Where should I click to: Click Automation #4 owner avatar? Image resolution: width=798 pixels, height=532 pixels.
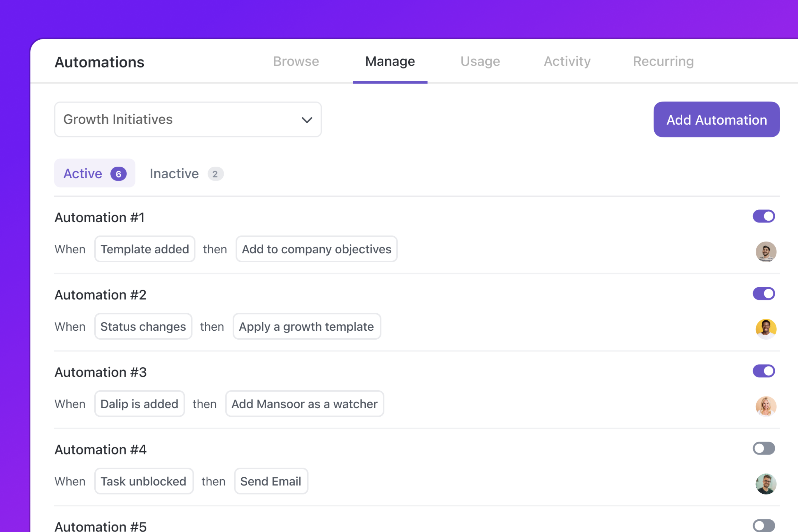pyautogui.click(x=766, y=484)
